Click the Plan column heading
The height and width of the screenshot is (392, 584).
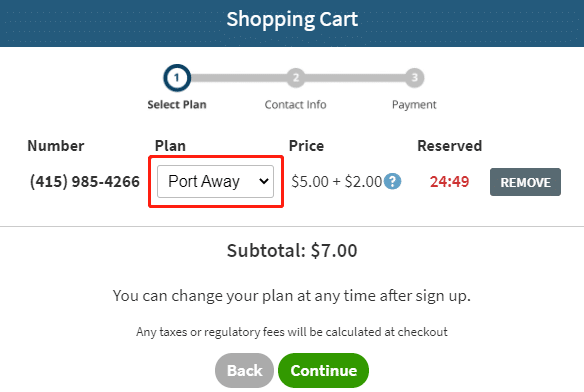pos(170,146)
